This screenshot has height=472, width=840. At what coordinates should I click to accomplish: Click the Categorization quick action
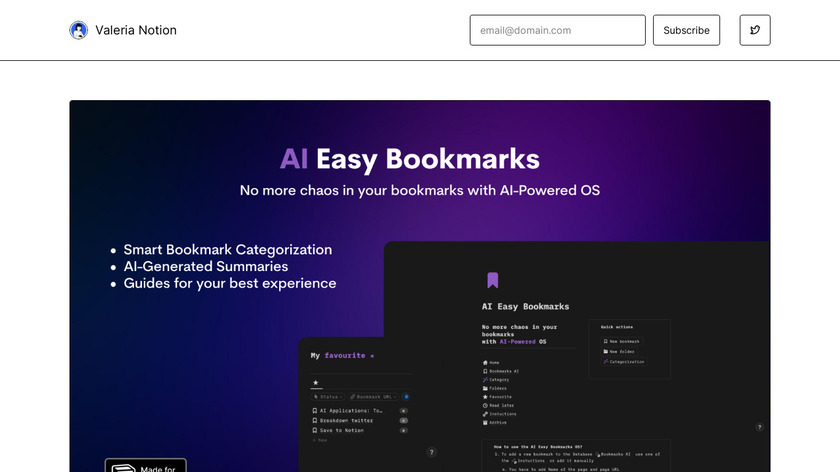(624, 362)
